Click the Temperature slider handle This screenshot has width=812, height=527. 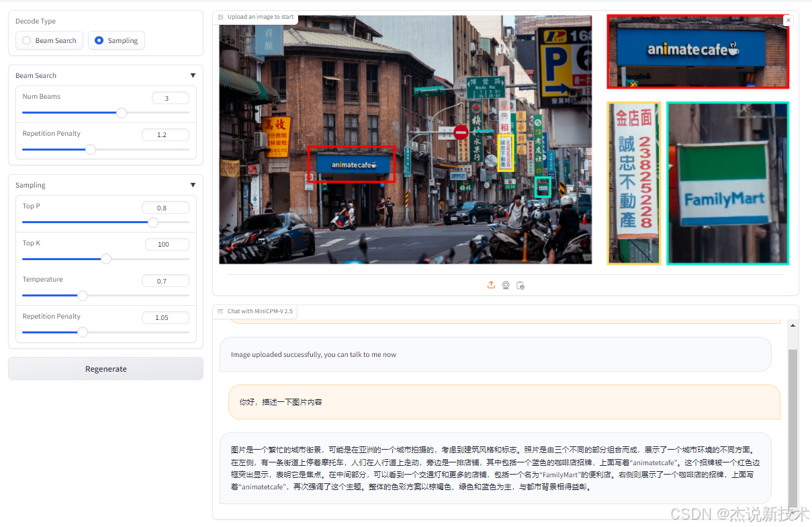(x=83, y=295)
